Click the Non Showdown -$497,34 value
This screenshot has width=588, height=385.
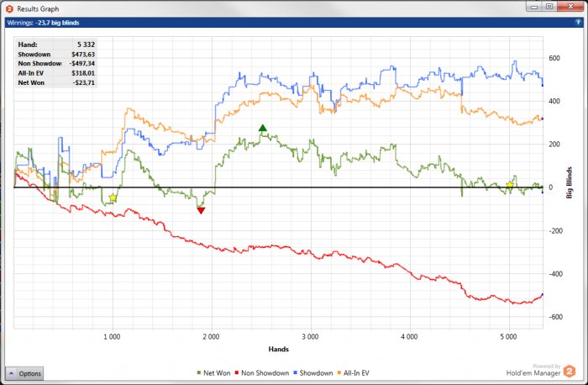click(x=82, y=64)
